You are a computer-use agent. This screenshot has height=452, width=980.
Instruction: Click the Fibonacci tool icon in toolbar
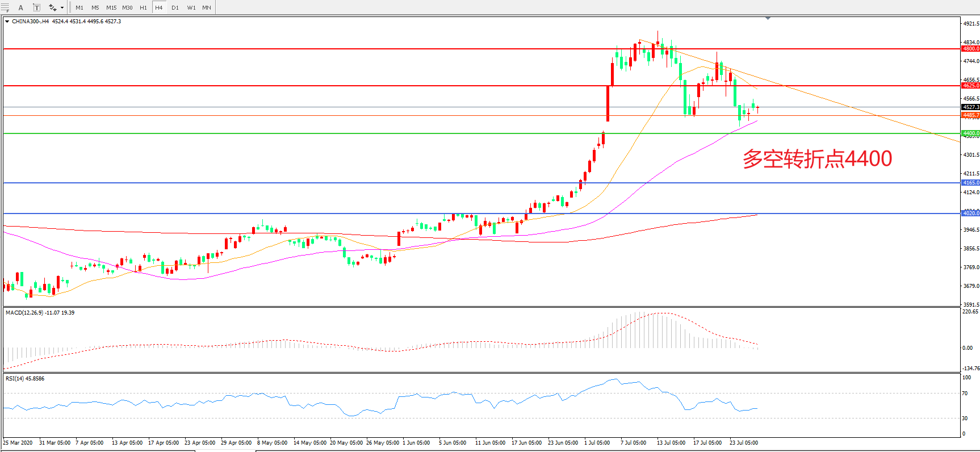(x=5, y=7)
